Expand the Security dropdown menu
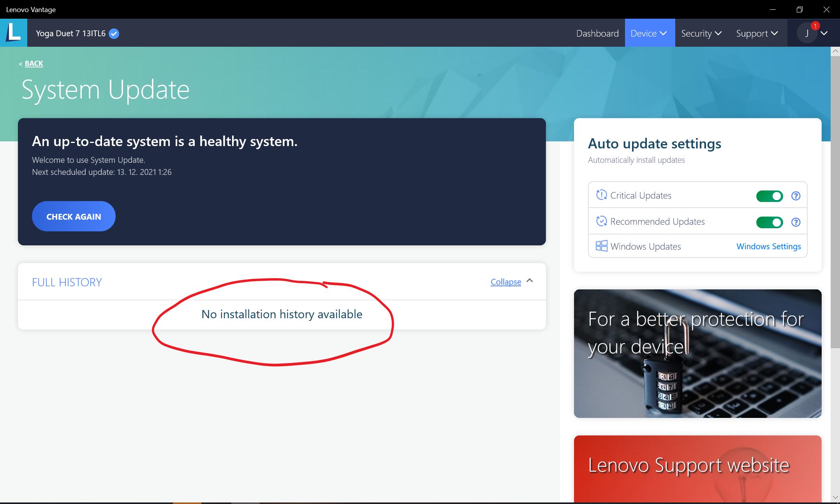The height and width of the screenshot is (504, 840). (701, 33)
